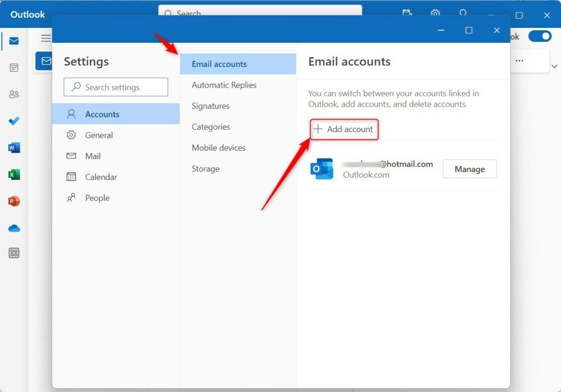This screenshot has width=561, height=392.
Task: Open the Calendar icon in left rail
Action: pyautogui.click(x=14, y=67)
